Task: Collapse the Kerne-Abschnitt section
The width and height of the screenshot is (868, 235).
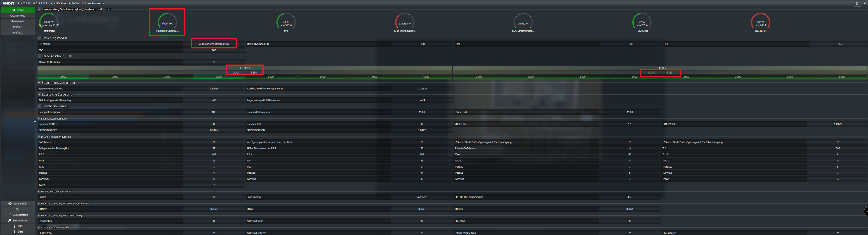Action: (39, 56)
